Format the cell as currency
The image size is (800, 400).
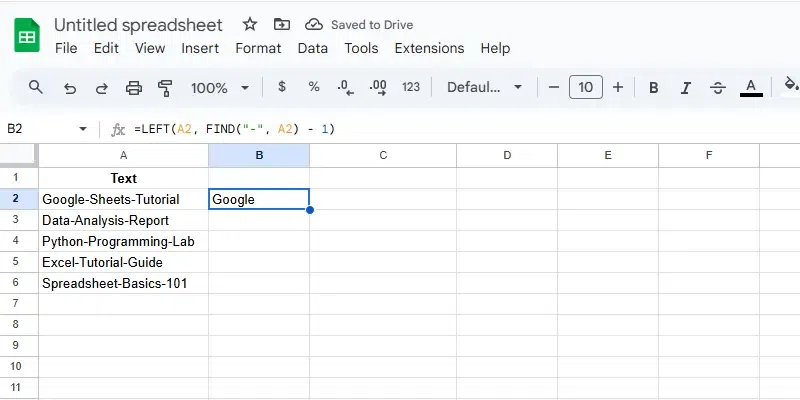pos(282,87)
